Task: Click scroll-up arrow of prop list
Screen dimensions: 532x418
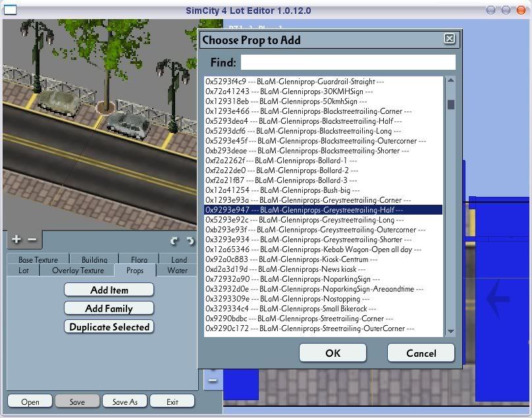Action: pos(451,80)
